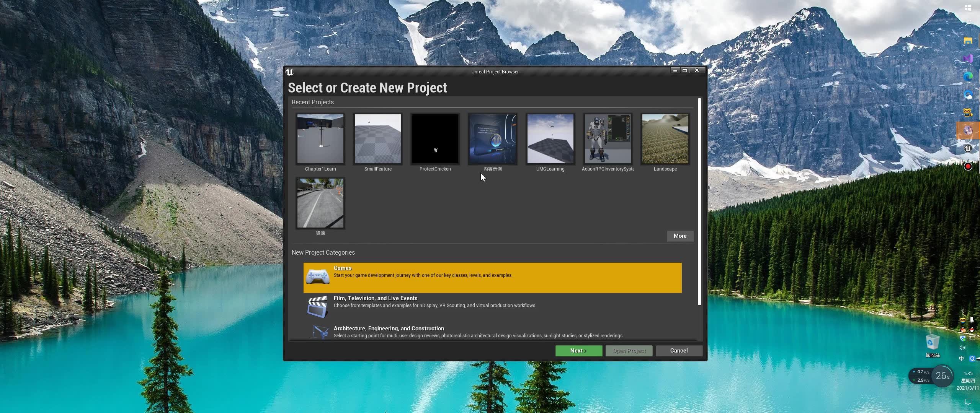Select the Architecture, Engineering, and Construction category
The width and height of the screenshot is (980, 413).
tap(492, 331)
